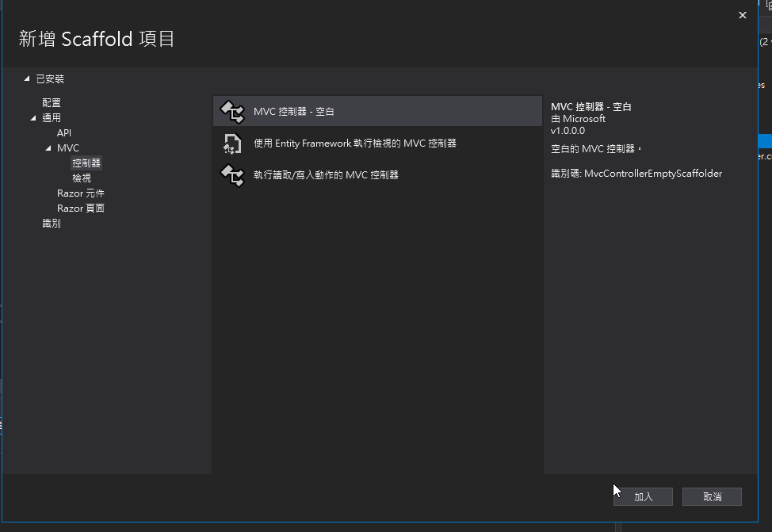The height and width of the screenshot is (532, 772).
Task: Choose 使用 Entity Framework 執行檢視的 MVC 控制器
Action: point(377,144)
